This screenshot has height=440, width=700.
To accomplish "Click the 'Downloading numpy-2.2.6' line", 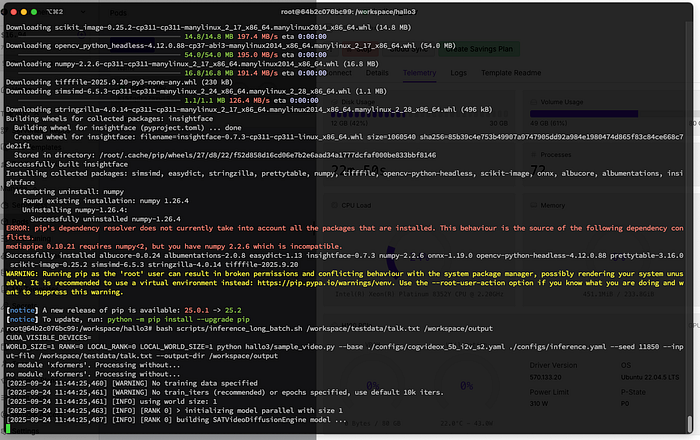I will 192,64.
